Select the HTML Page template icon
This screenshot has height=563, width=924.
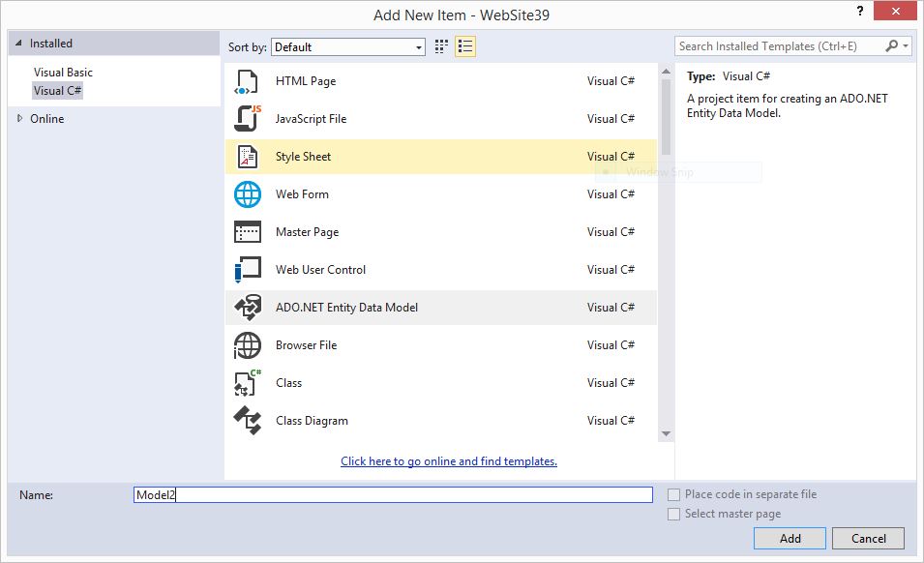[247, 81]
